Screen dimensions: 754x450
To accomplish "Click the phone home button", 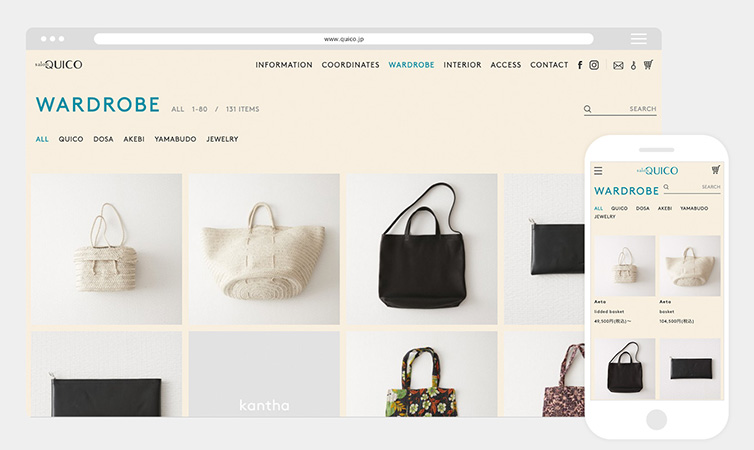I will (656, 419).
